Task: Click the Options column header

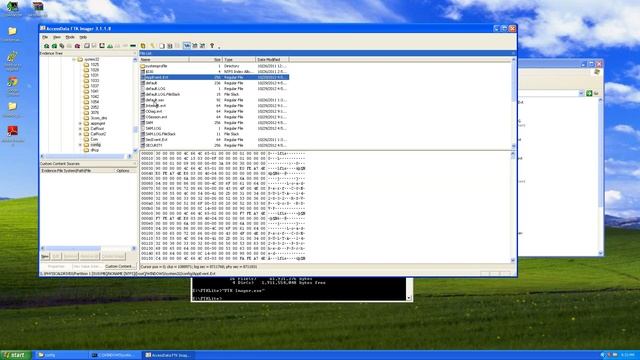Action: click(124, 171)
